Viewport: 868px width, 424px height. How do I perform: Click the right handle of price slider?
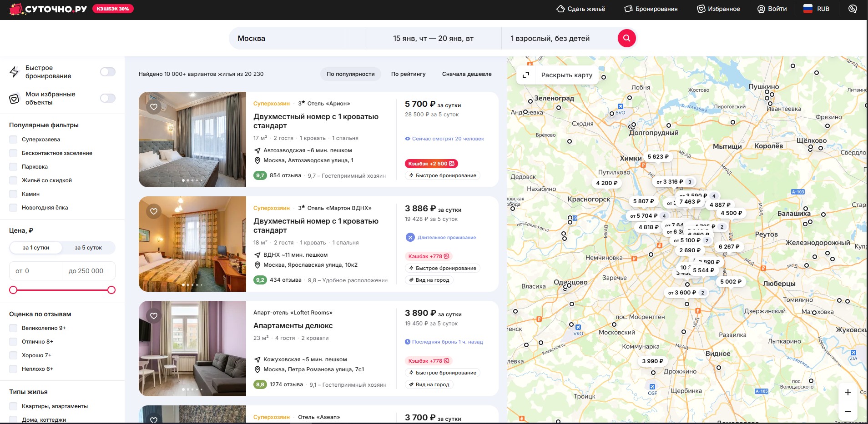coord(111,290)
